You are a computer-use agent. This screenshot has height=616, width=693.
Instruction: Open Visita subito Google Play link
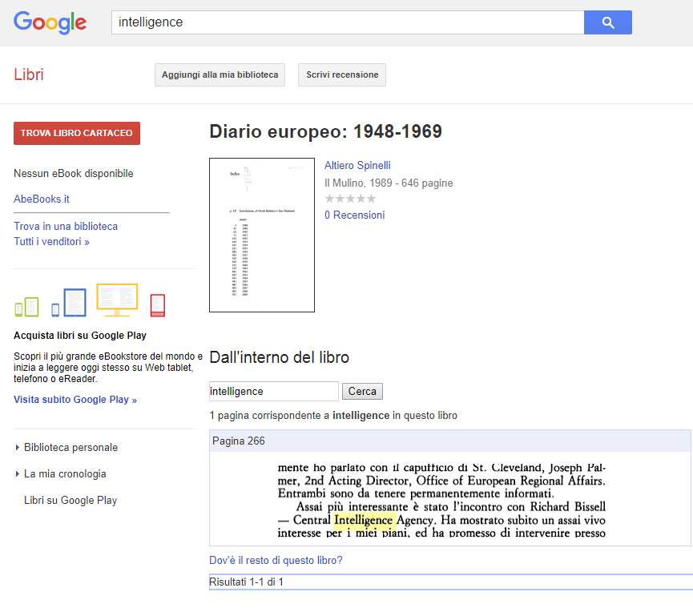click(x=75, y=400)
